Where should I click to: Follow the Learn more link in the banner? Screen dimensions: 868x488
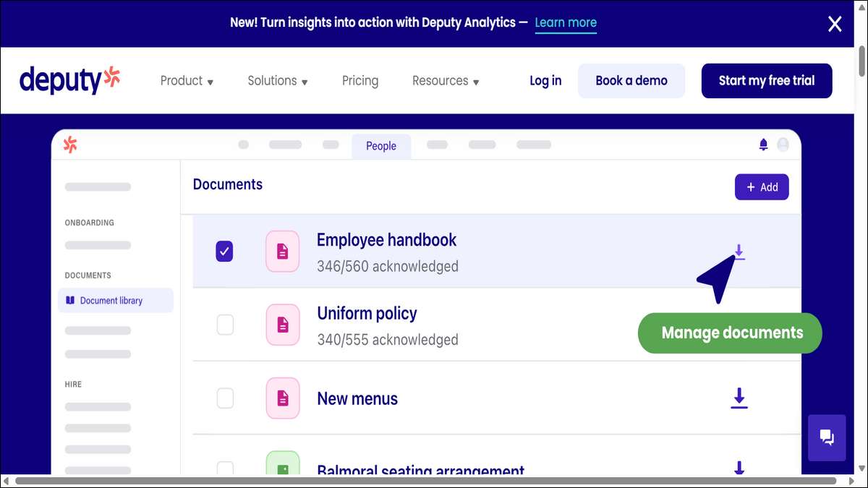(x=566, y=22)
